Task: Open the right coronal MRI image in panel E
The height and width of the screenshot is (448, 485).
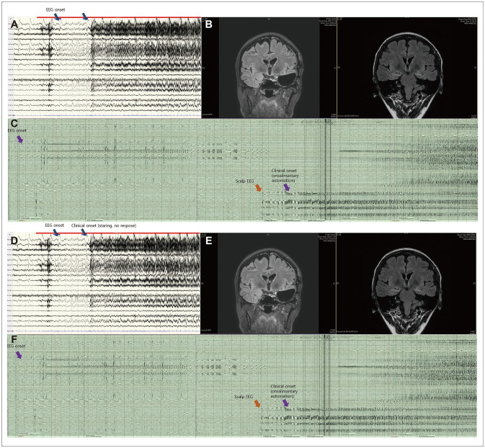Action: 406,283
